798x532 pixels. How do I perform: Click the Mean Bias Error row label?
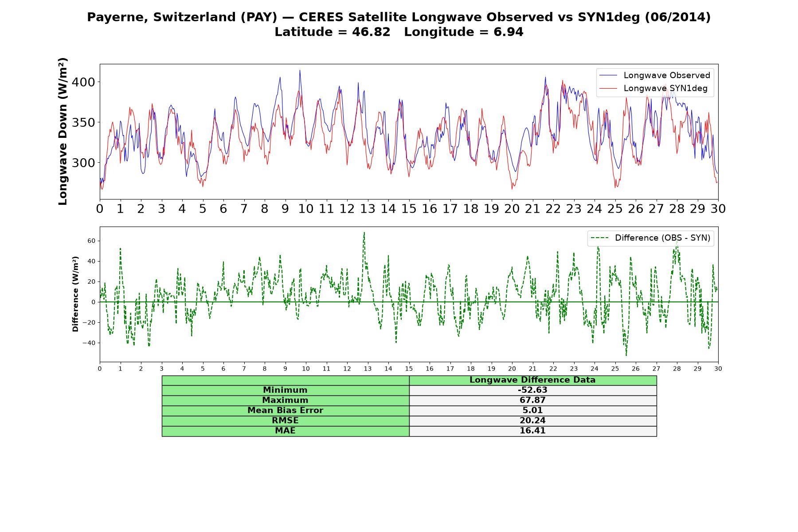pyautogui.click(x=286, y=411)
